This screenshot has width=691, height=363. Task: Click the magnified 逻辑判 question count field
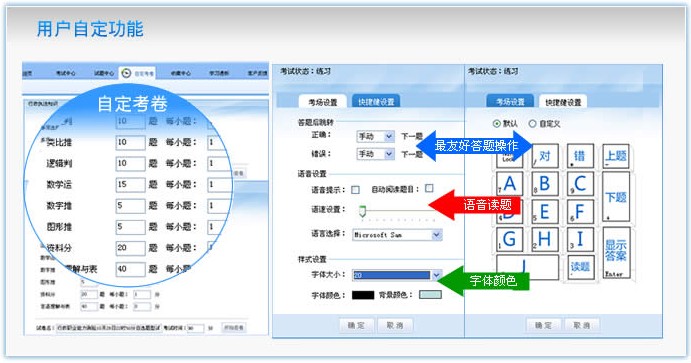(130, 163)
